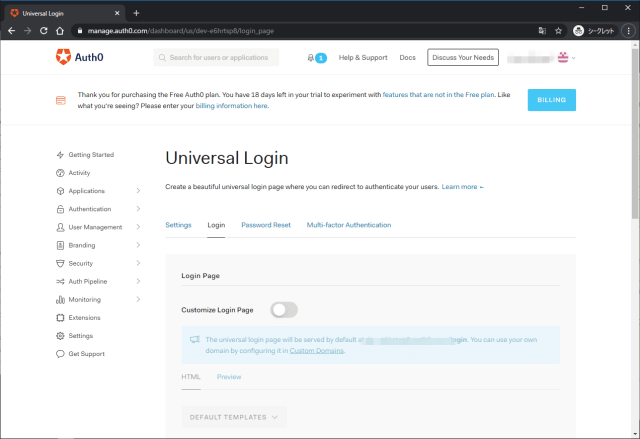
Task: Click the Extensions sidebar icon
Action: [60, 318]
